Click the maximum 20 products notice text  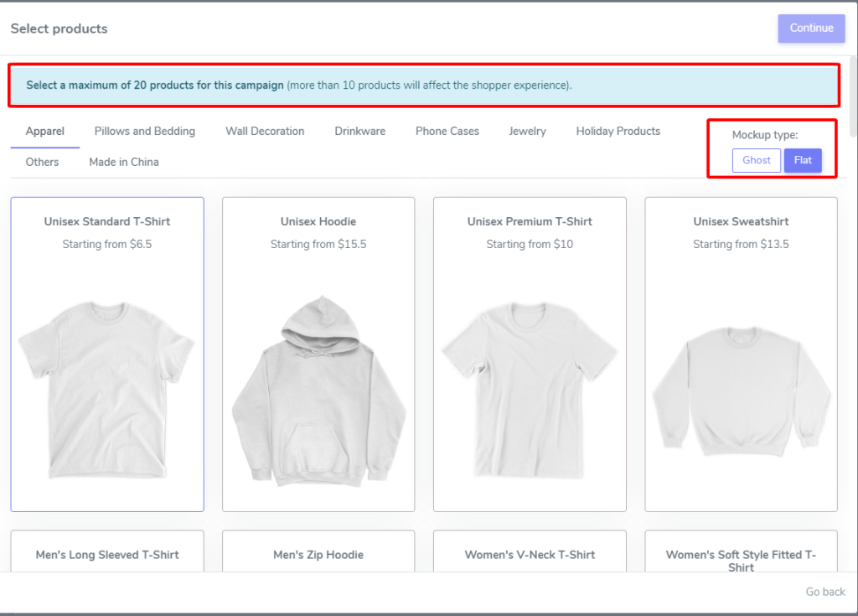299,85
